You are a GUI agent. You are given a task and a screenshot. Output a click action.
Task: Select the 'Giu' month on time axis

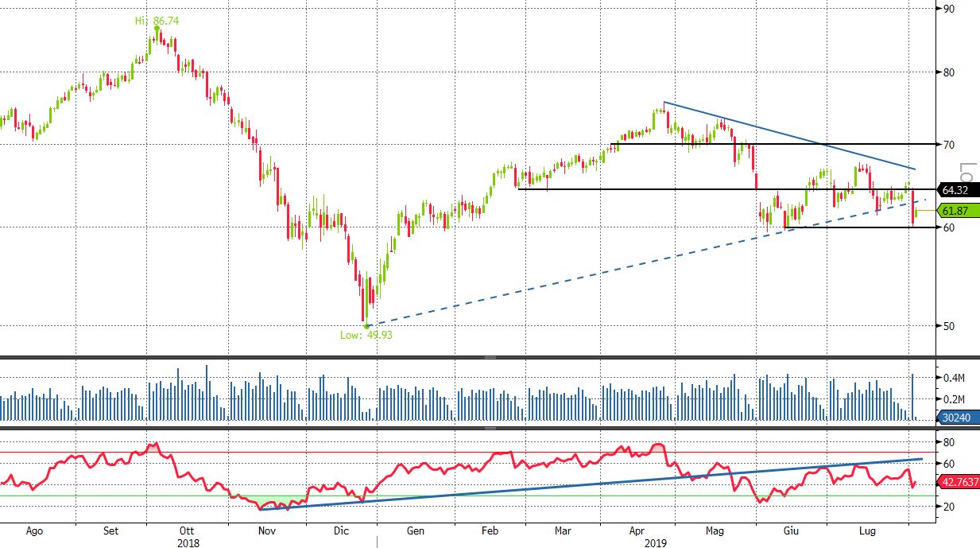(789, 530)
